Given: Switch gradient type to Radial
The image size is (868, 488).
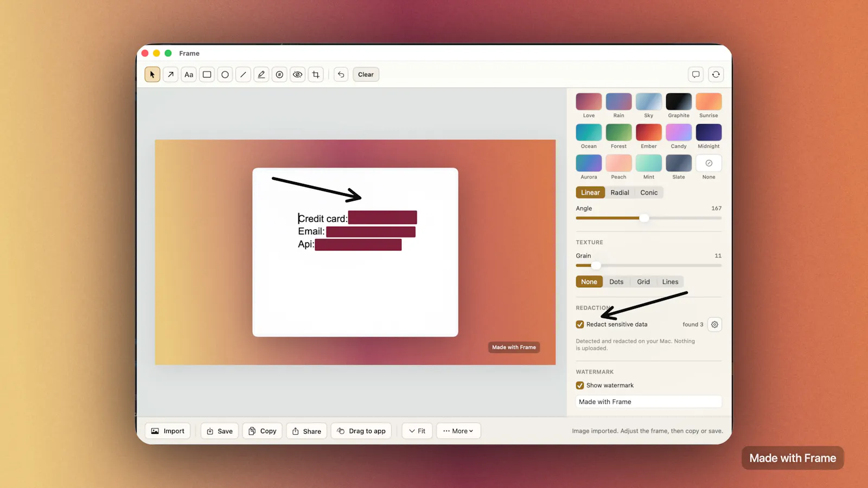Looking at the screenshot, I should coord(620,192).
